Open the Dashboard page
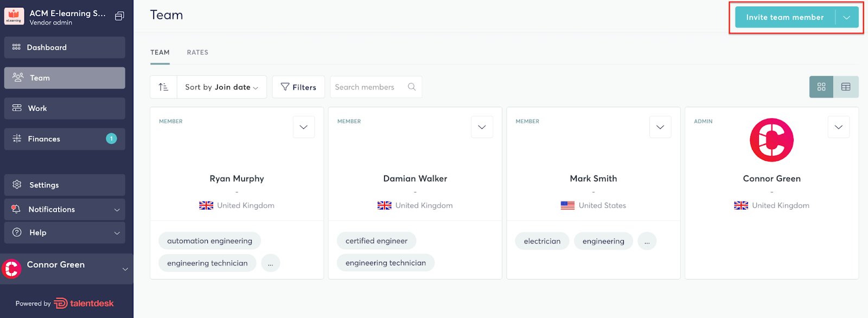The height and width of the screenshot is (318, 868). [x=65, y=48]
